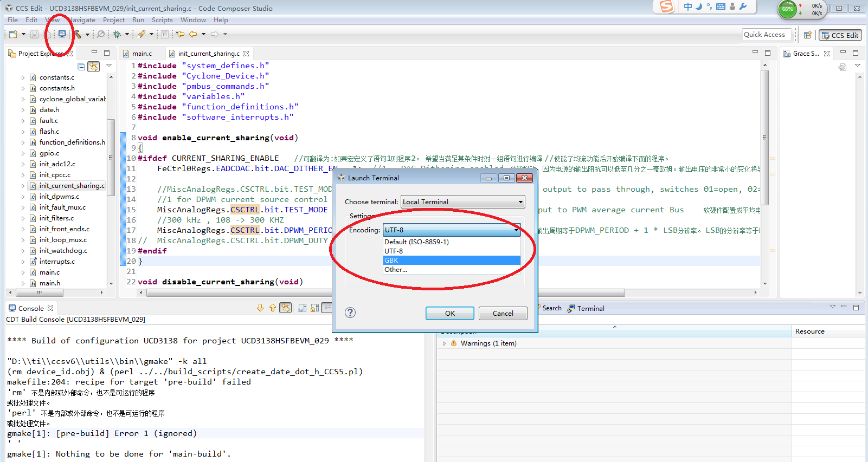The height and width of the screenshot is (462, 868).
Task: Toggle Console scroll lock icon
Action: 315,308
